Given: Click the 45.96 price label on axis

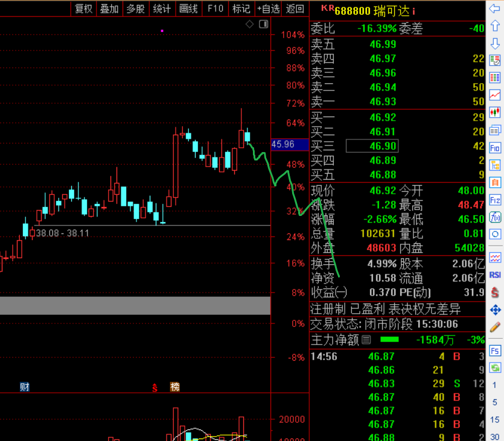Looking at the screenshot, I should (289, 144).
